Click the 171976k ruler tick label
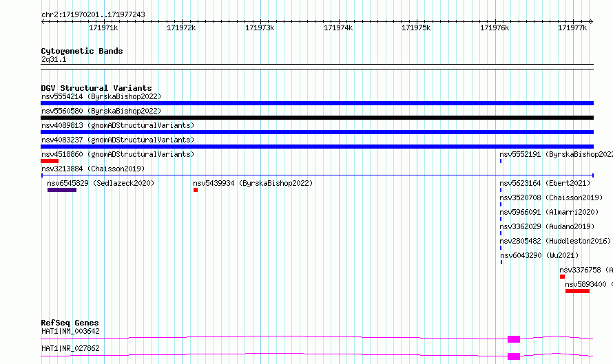This screenshot has height=364, width=613. click(x=495, y=28)
